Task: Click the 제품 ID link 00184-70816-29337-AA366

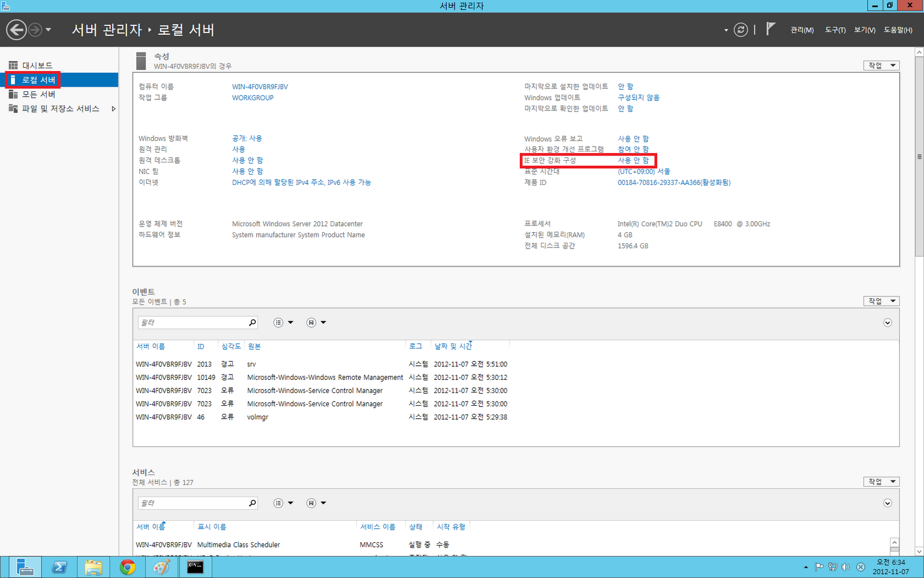Action: point(674,182)
